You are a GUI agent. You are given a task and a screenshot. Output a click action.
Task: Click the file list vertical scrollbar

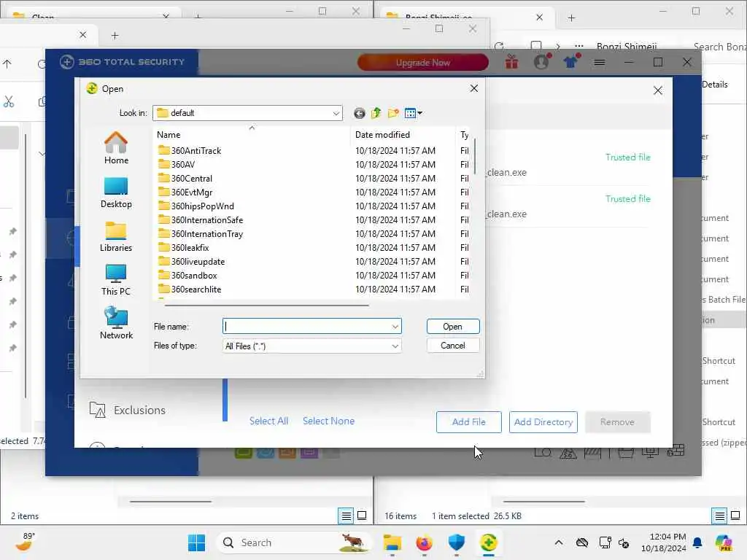(x=474, y=157)
